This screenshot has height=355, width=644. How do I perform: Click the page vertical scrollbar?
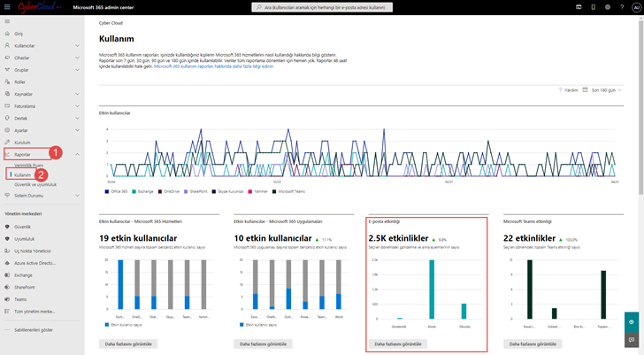point(640,107)
